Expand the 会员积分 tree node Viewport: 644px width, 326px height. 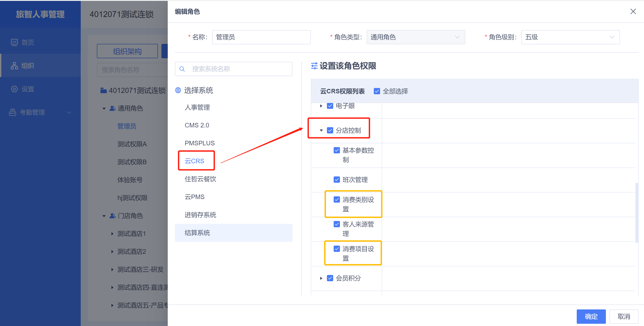[x=321, y=278]
